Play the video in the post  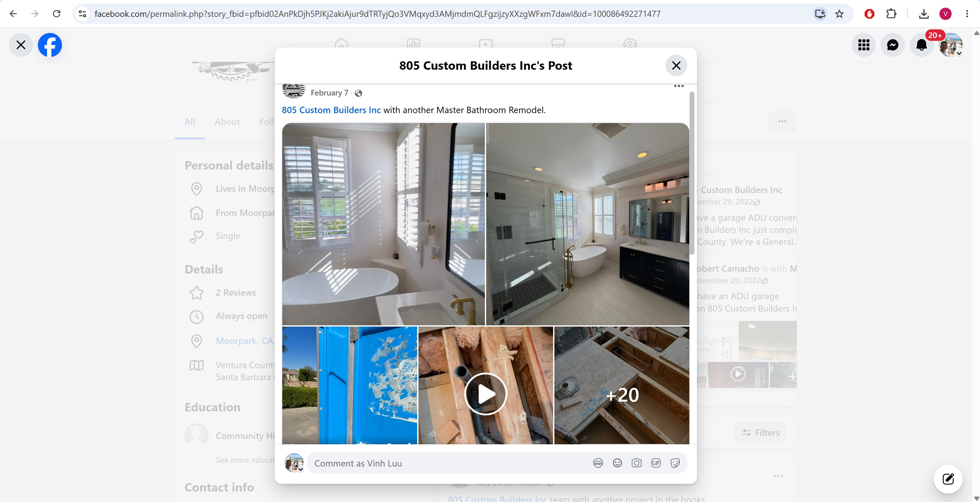pyautogui.click(x=485, y=394)
